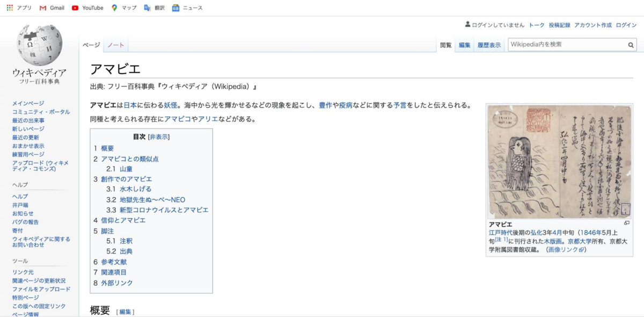Open the Gmail bookmark
Viewport: 644px width, 317px height.
tap(52, 8)
